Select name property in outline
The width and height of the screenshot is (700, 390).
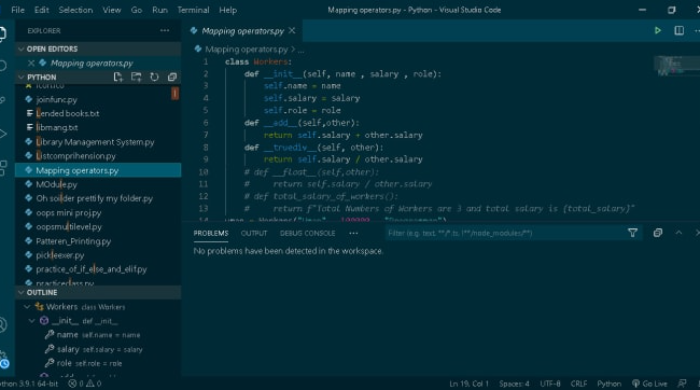tap(98, 335)
